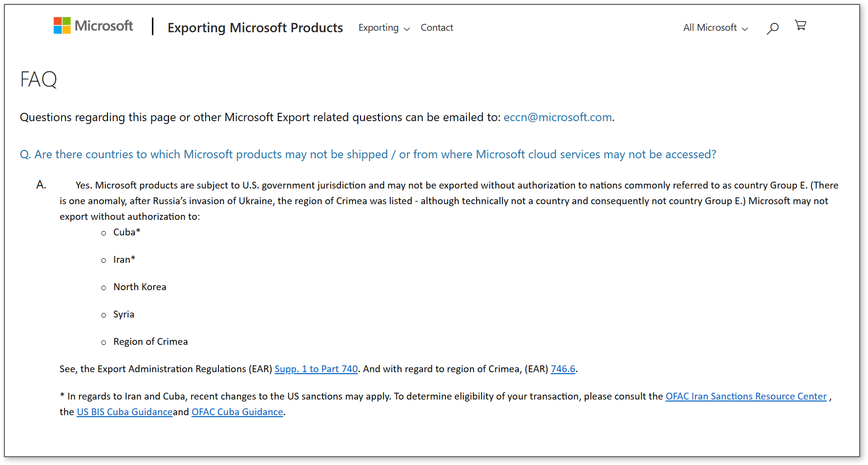
Task: Open the search magnifier icon
Action: (x=772, y=28)
